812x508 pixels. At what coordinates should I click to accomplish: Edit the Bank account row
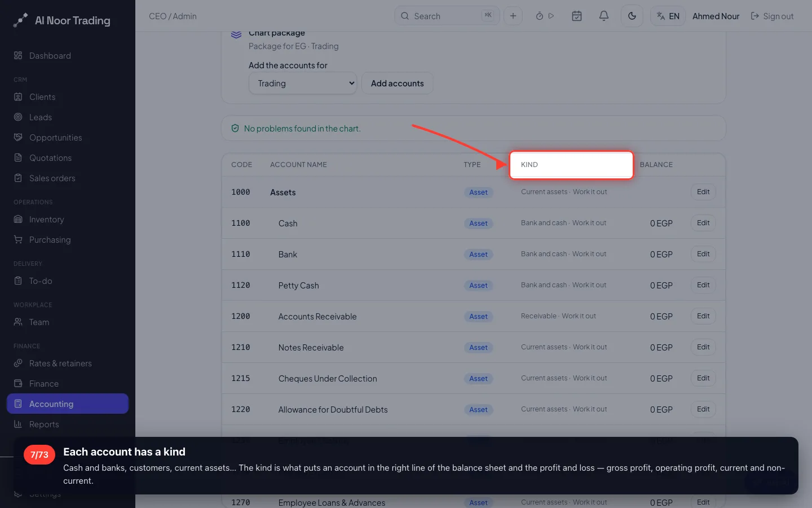703,254
